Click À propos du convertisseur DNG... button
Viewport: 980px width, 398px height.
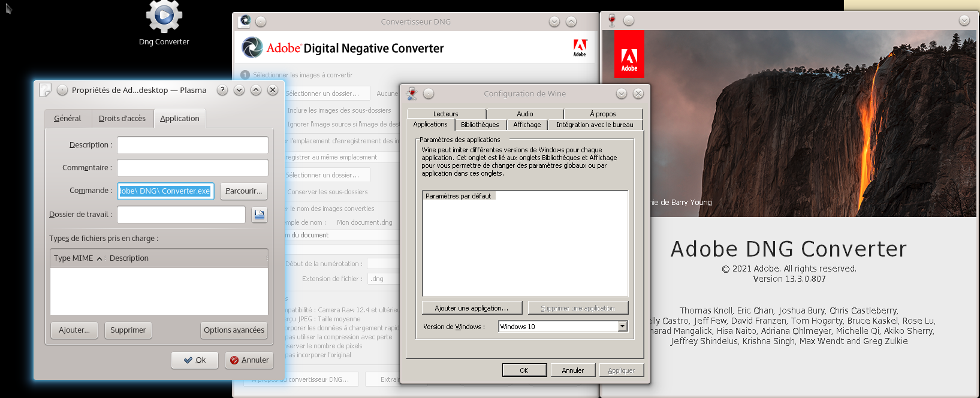point(301,379)
